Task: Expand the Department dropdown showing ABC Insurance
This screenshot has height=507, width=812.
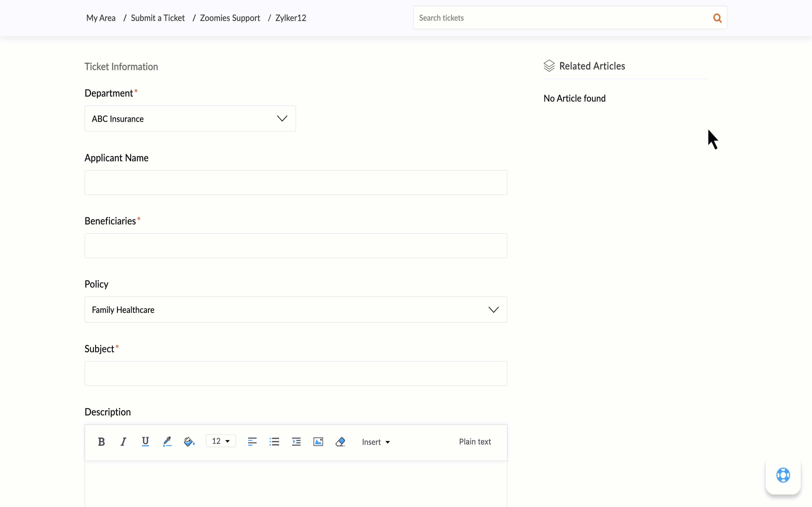Action: (x=190, y=119)
